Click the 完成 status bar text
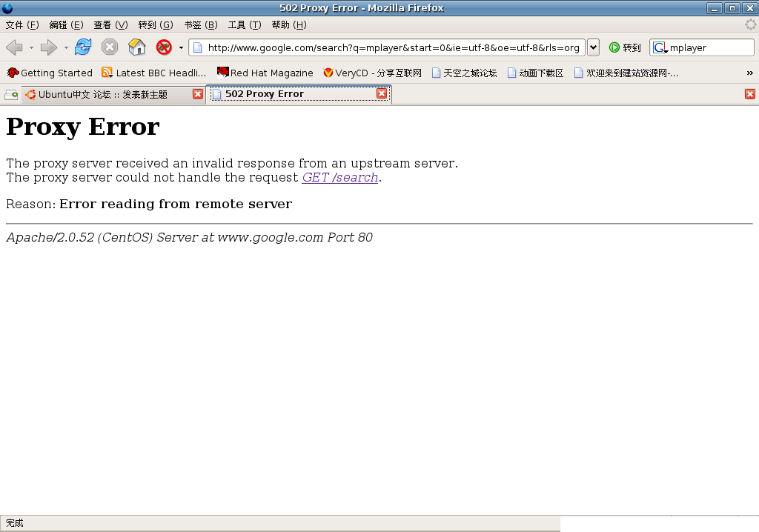 tap(15, 523)
